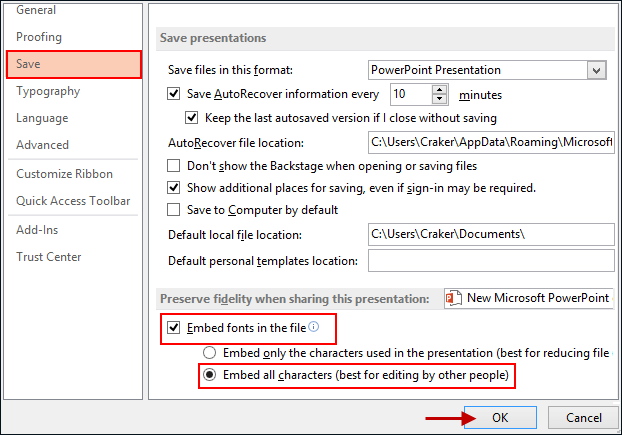Uncheck Keep the last autosaved version
The width and height of the screenshot is (622, 435).
193,117
